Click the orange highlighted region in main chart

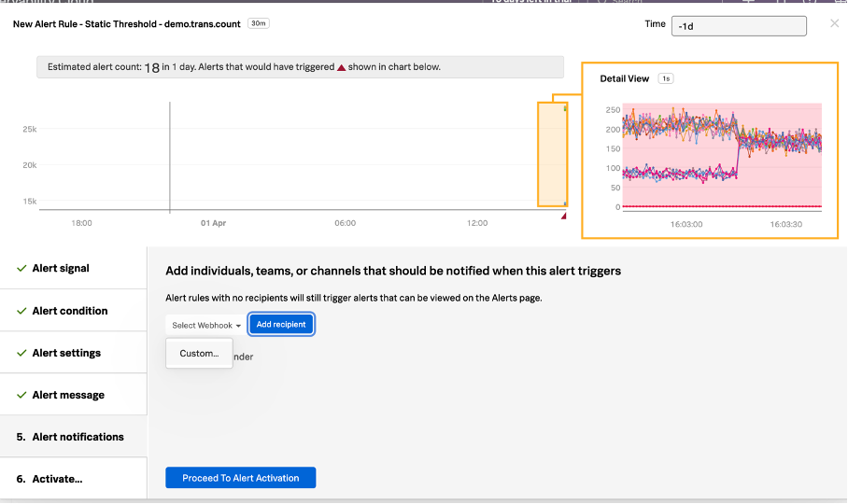click(552, 154)
